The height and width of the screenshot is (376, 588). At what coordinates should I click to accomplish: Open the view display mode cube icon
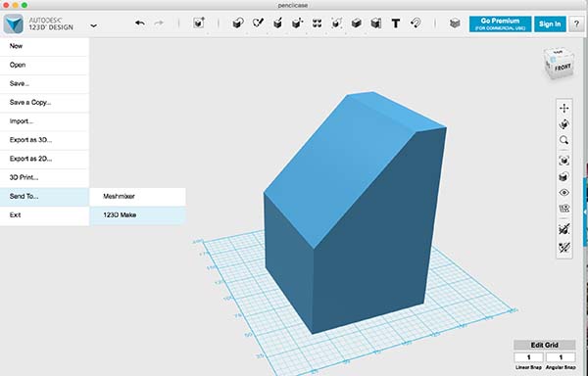[x=564, y=177]
